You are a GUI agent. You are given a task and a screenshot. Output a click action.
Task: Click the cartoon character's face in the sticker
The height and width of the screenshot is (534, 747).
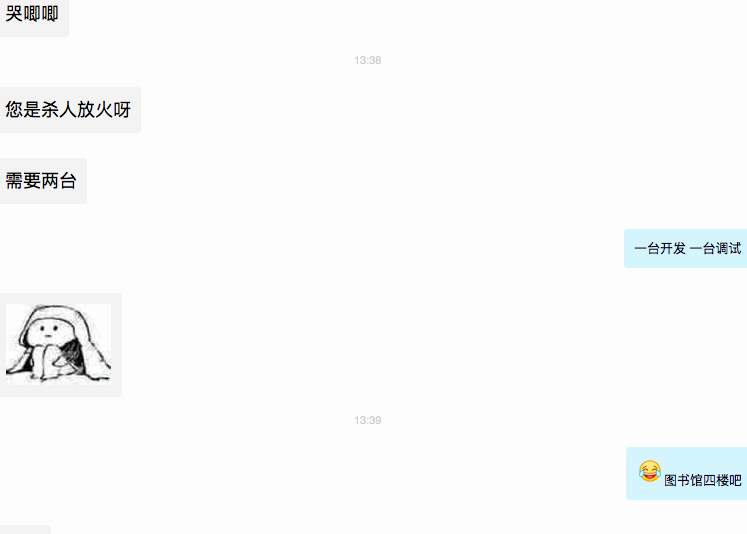pos(48,330)
